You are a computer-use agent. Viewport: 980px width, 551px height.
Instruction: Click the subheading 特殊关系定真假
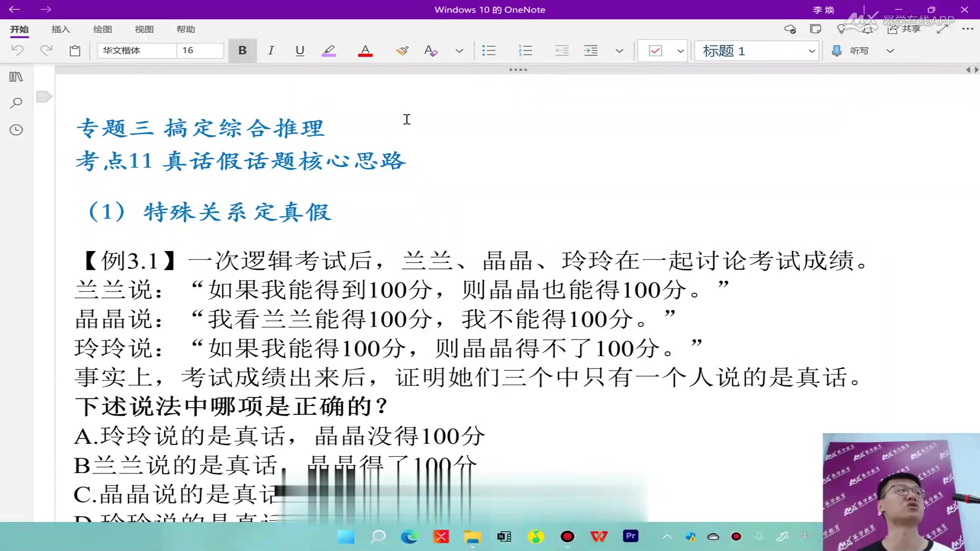point(238,212)
